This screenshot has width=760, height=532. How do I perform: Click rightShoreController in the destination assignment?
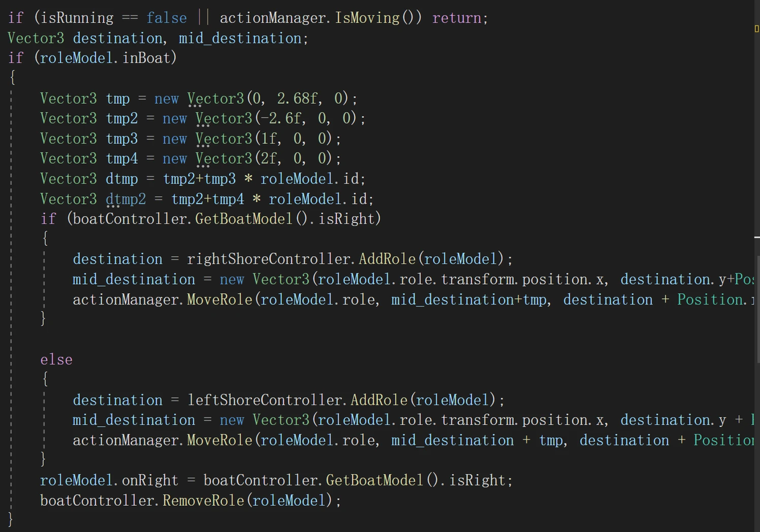268,259
